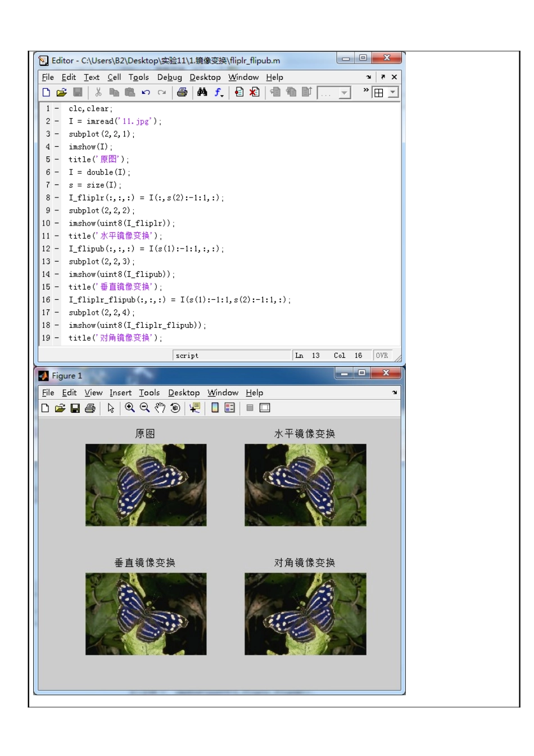
Task: Toggle breakpoint dash on line 8
Action: (x=57, y=198)
